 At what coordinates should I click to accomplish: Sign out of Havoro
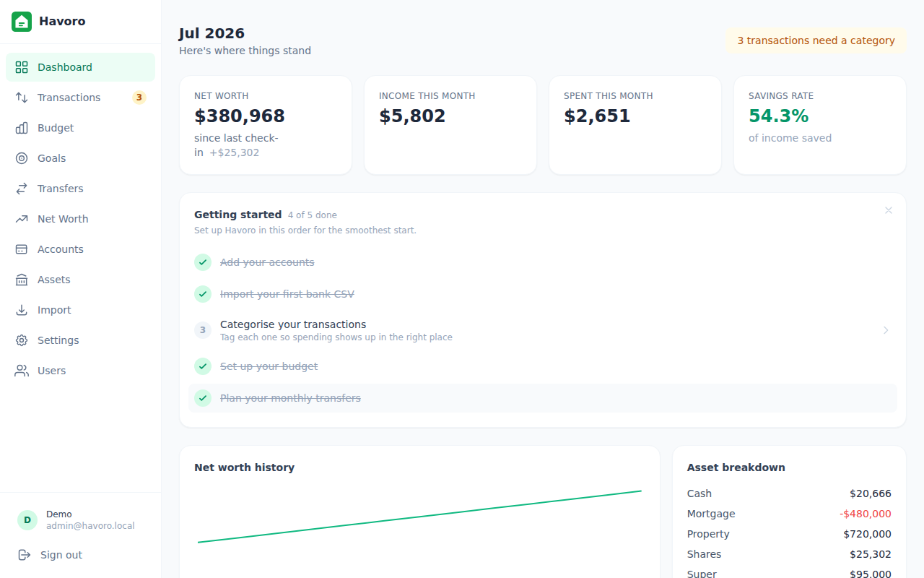coord(80,555)
